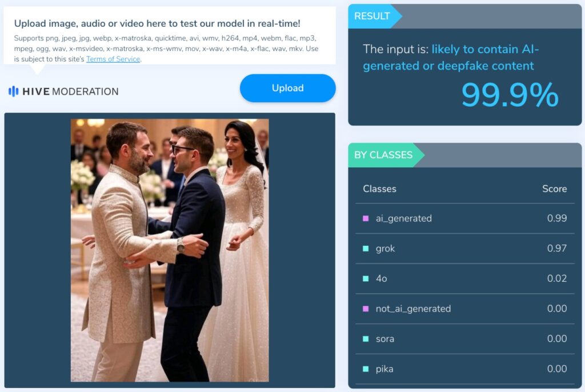Click the Classes column header
585x392 pixels.
tap(379, 189)
